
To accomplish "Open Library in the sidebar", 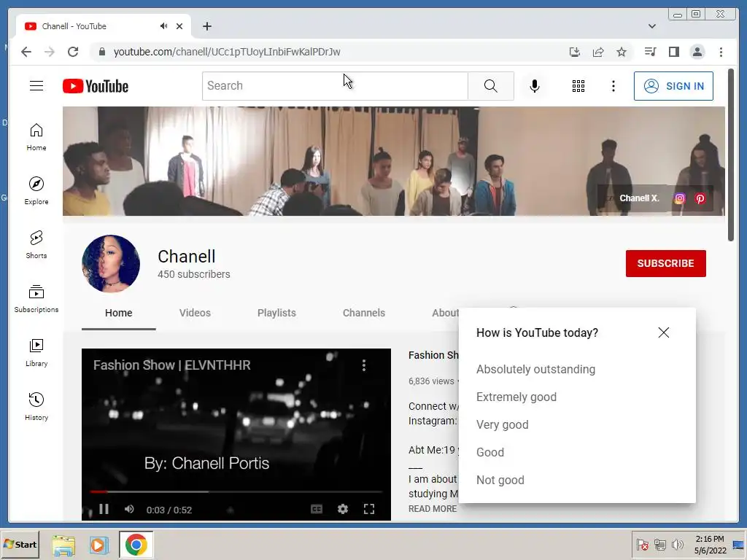I will (36, 352).
